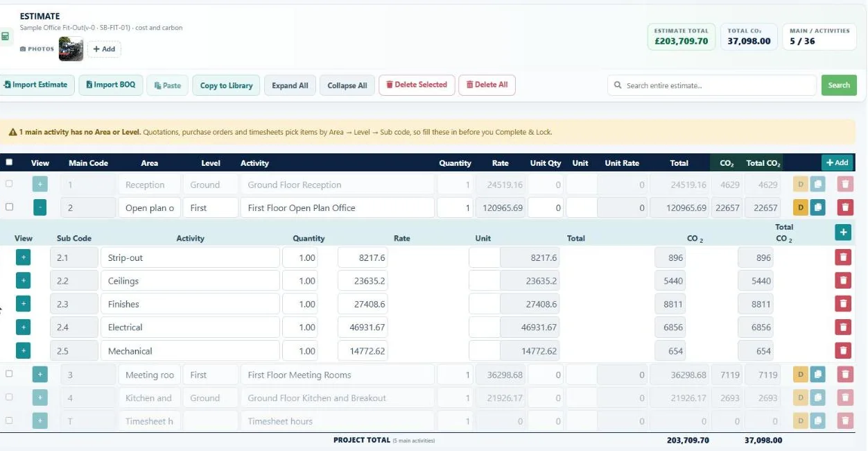Edit the Open plan o area field
The width and height of the screenshot is (868, 451).
click(149, 207)
